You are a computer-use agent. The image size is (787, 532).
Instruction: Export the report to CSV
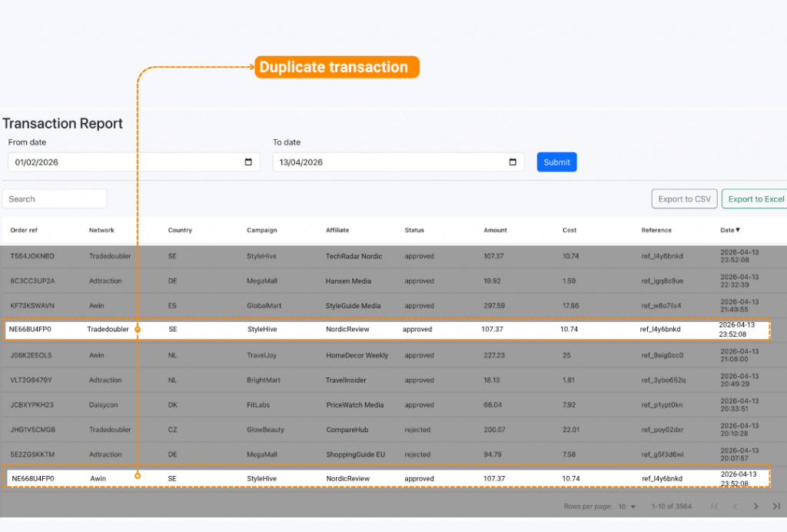684,199
